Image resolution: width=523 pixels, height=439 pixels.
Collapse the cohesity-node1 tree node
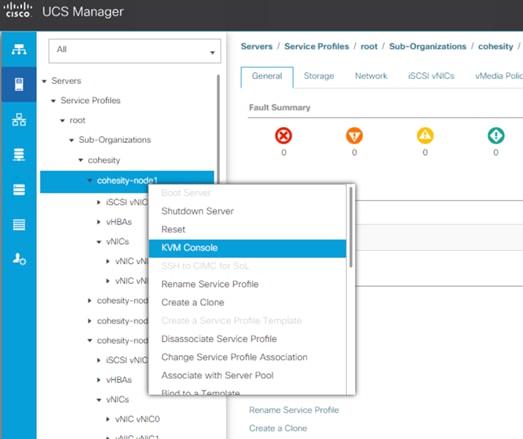pos(90,180)
